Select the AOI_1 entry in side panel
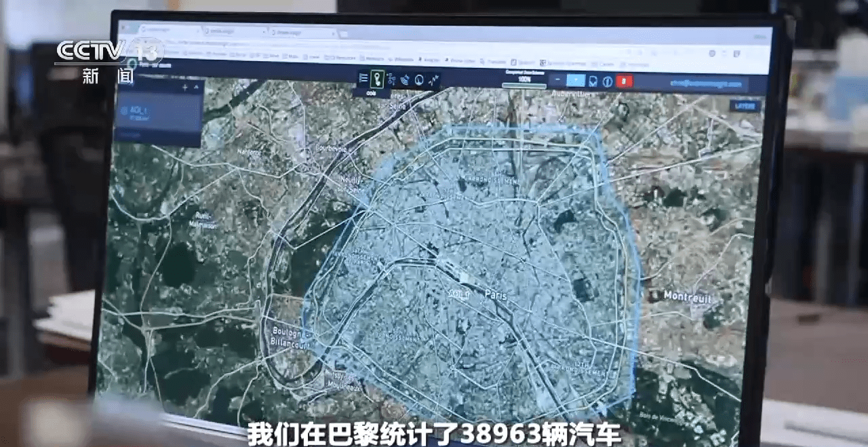This screenshot has height=447, width=868. 160,111
